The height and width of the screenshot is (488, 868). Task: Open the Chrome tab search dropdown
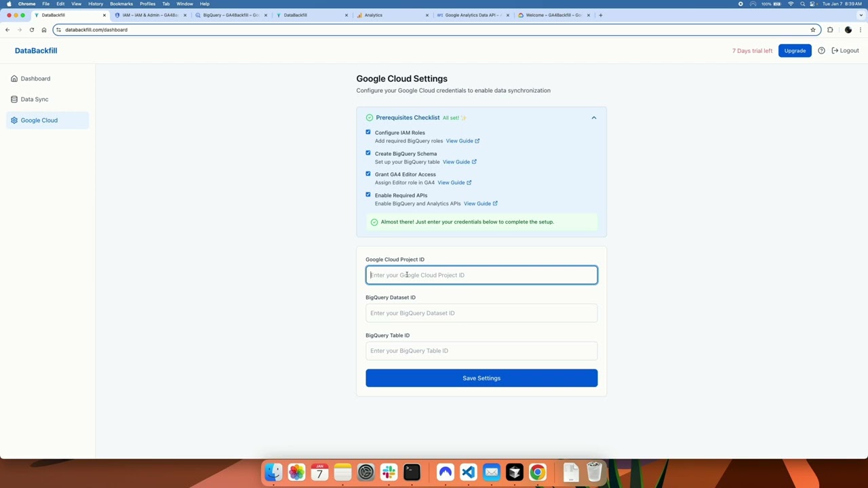pos(861,15)
